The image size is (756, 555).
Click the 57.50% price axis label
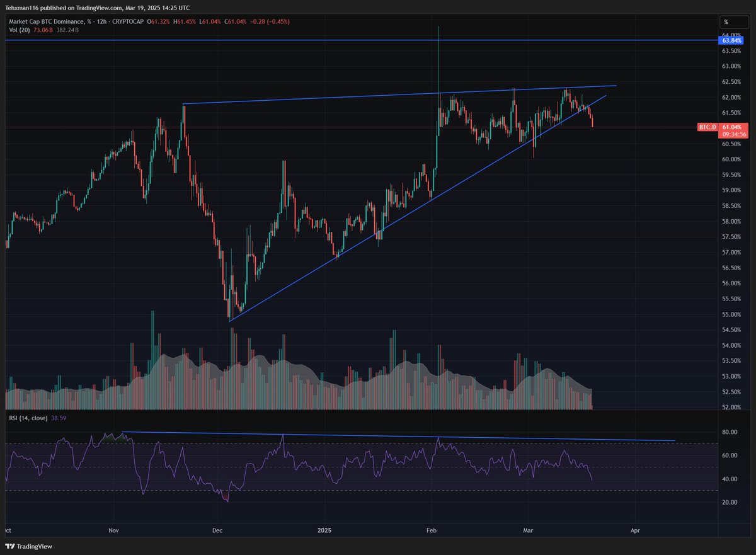coord(730,237)
